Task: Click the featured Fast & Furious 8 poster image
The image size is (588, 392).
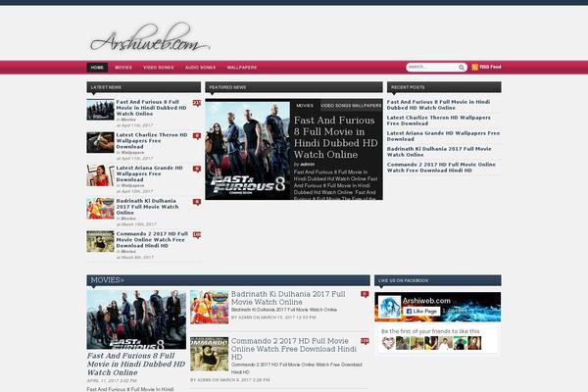Action: point(248,150)
